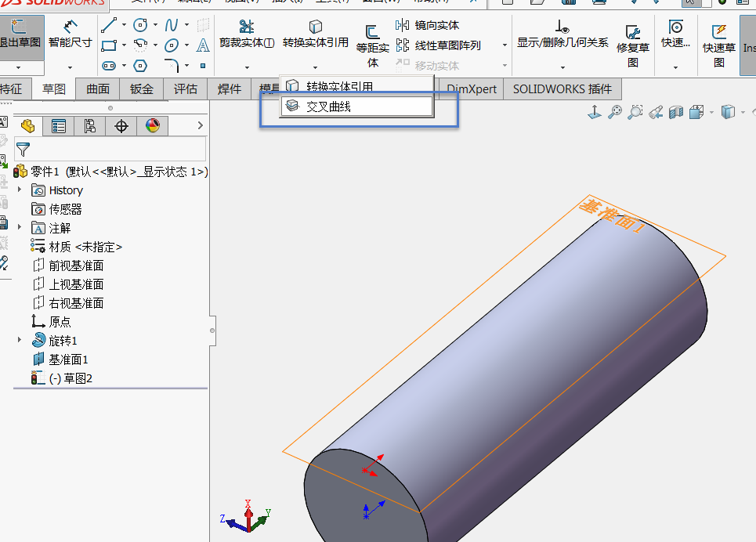This screenshot has height=542, width=756.
Task: Click Linear Sketch Pattern (线性草图阵列)
Action: point(438,45)
